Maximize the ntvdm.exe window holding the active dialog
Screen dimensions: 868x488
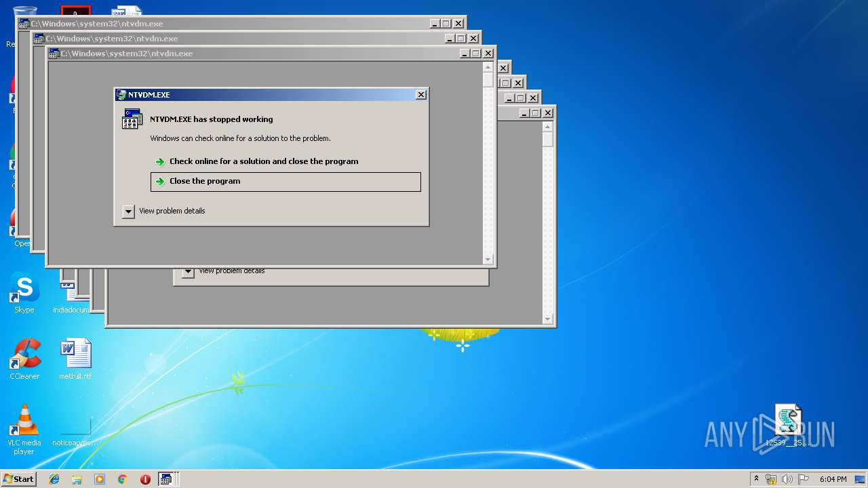pos(476,54)
